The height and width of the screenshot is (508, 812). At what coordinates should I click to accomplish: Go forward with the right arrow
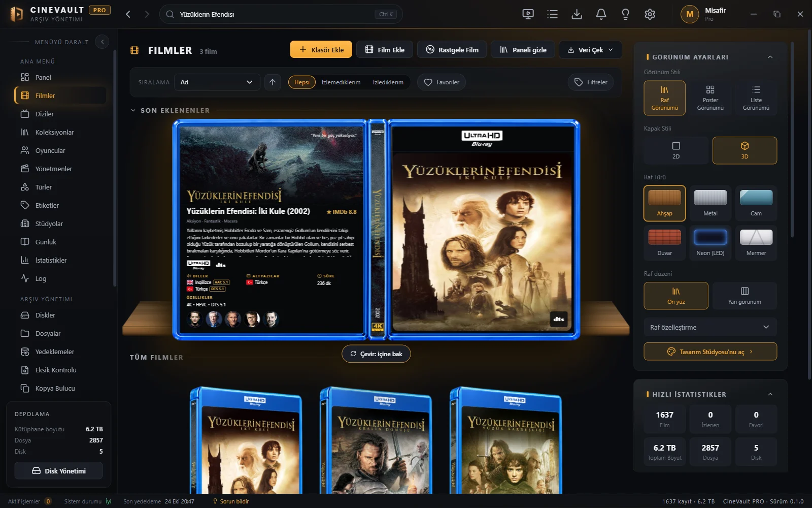pyautogui.click(x=147, y=14)
